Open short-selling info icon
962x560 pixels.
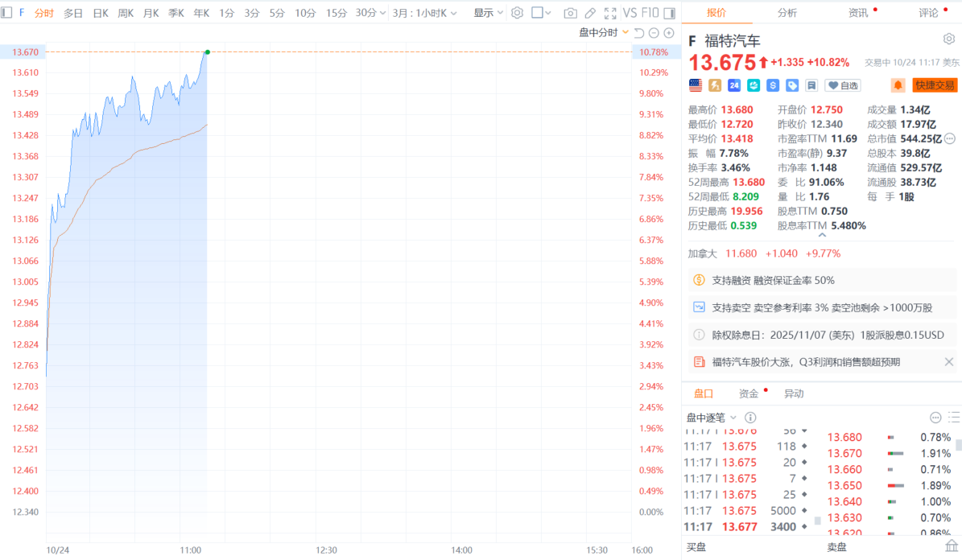pyautogui.click(x=699, y=307)
